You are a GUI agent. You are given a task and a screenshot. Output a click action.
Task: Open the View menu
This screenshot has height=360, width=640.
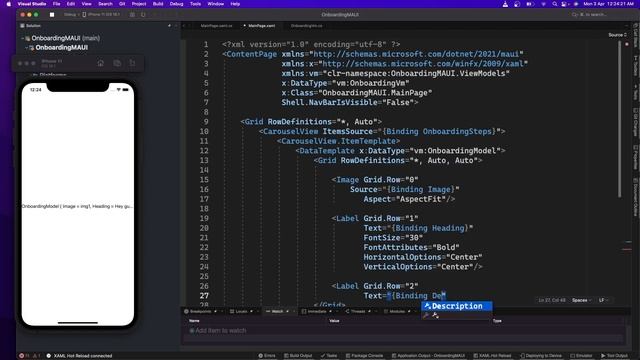tap(87, 4)
